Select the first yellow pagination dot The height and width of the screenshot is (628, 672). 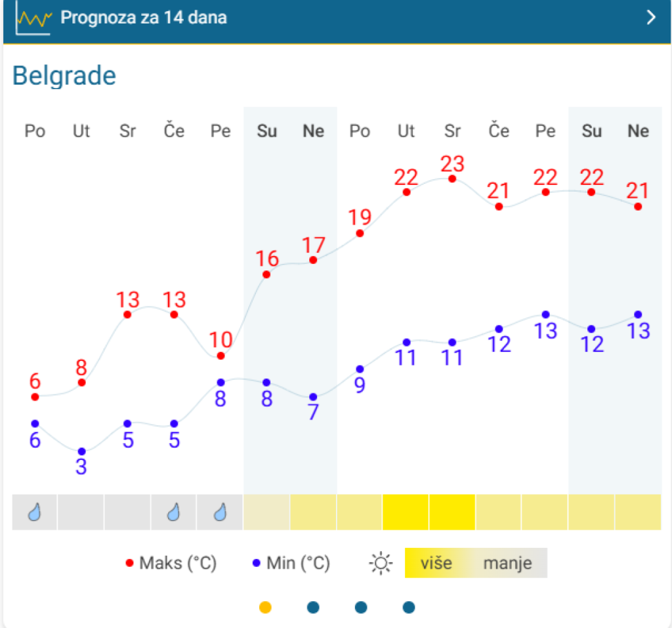tap(265, 608)
